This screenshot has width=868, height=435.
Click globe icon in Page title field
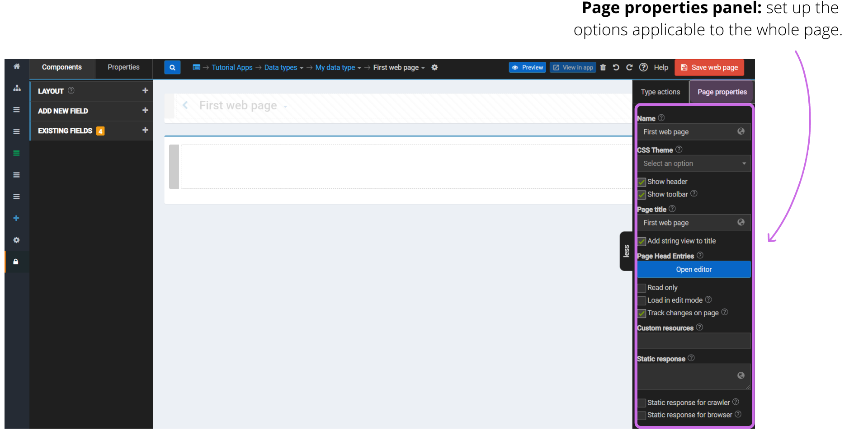(x=741, y=222)
